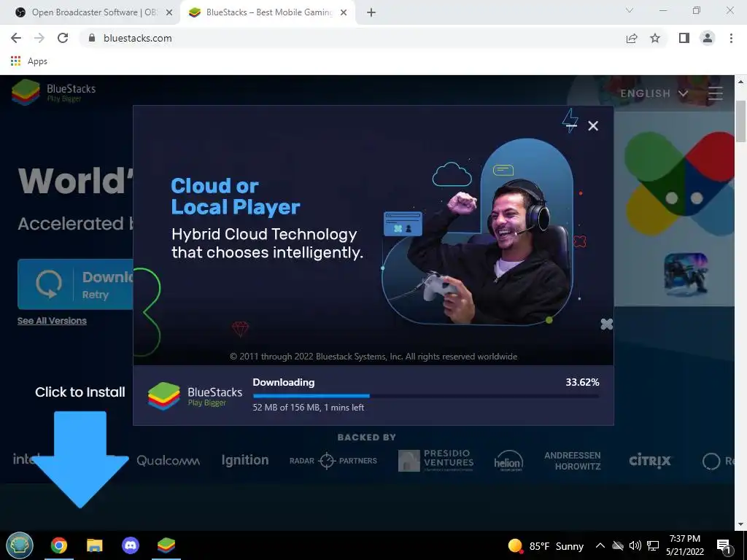This screenshot has width=747, height=560.
Task: Click the lightning bolt icon in popup
Action: (x=570, y=121)
